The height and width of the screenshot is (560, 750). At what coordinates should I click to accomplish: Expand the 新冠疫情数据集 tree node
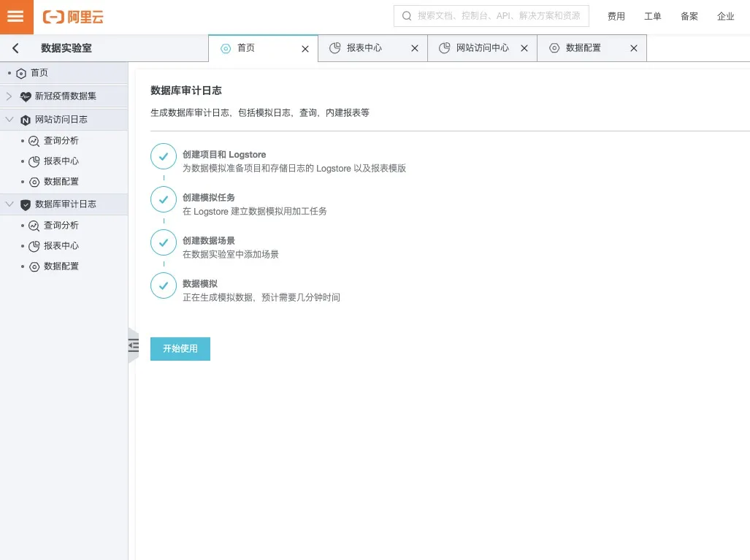tap(9, 96)
